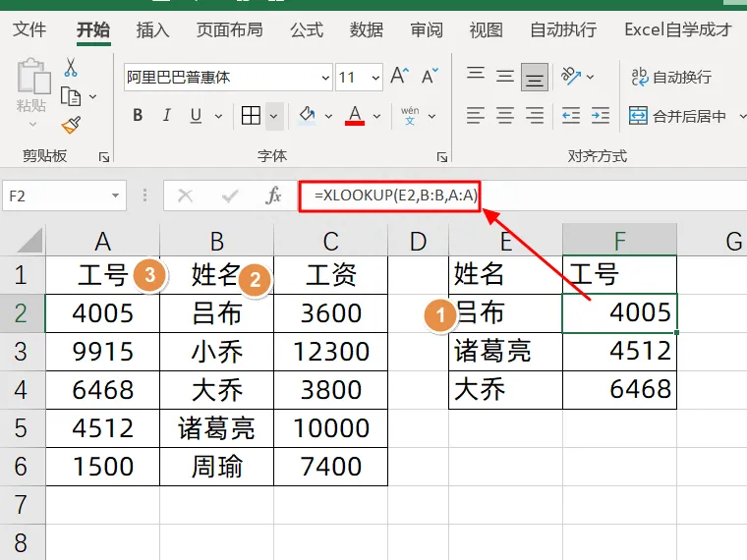This screenshot has height=560, width=747.
Task: Click the Increase Indent icon
Action: coord(600,116)
